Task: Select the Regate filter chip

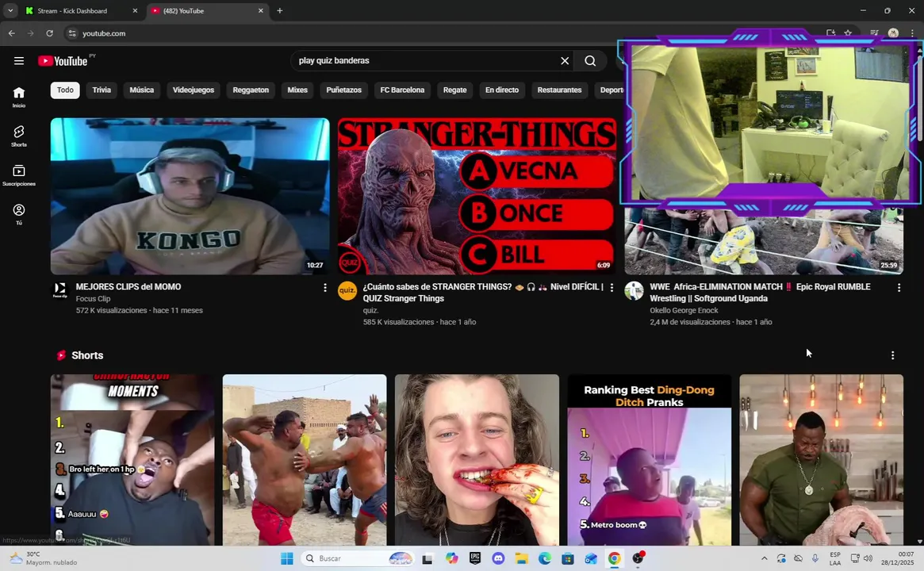Action: pos(455,90)
